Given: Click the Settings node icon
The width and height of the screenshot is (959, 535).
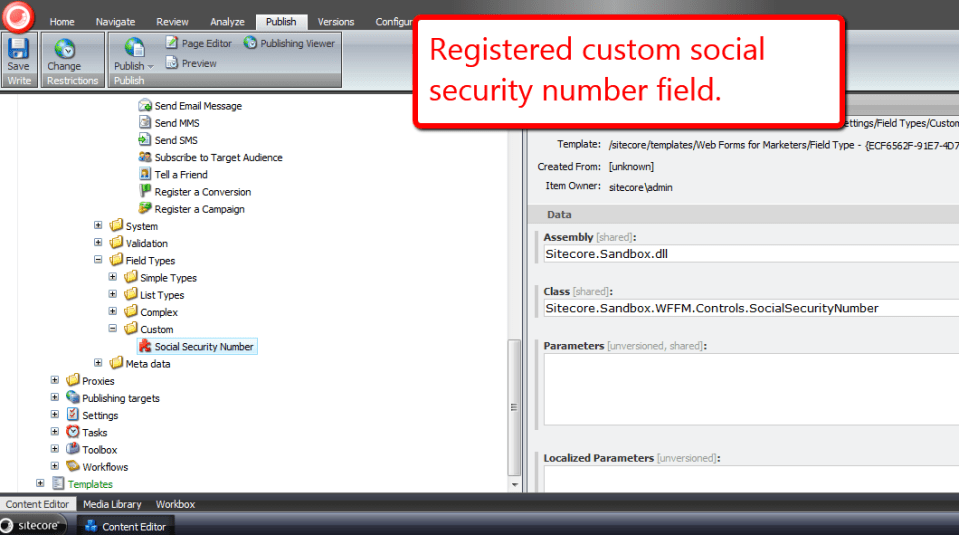Looking at the screenshot, I should point(73,415).
